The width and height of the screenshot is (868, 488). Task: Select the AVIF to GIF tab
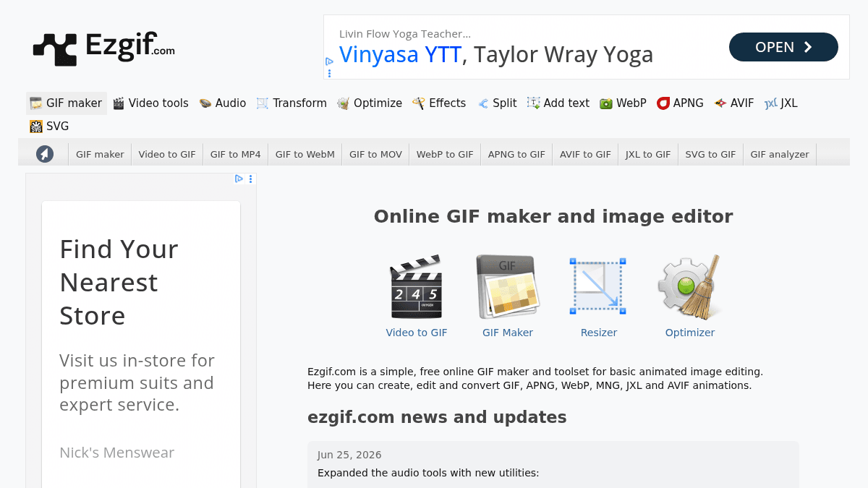tap(585, 154)
